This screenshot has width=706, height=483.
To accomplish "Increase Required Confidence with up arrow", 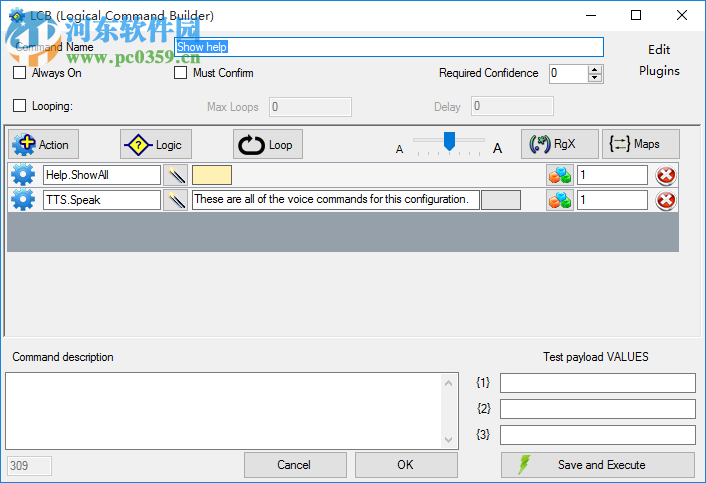I will click(x=595, y=69).
